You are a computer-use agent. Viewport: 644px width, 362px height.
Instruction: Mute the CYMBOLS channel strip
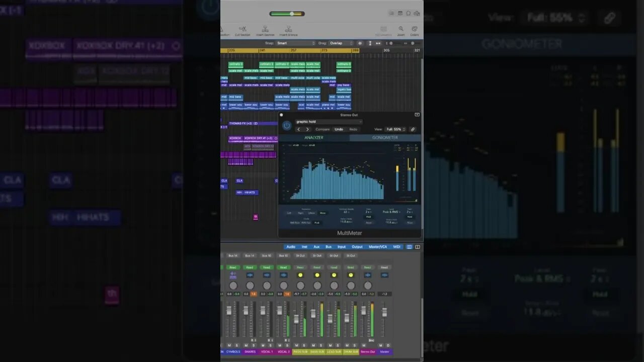[229, 345]
